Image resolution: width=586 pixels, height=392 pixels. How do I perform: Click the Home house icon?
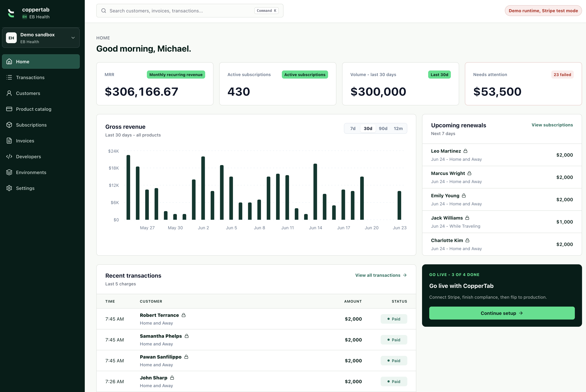(9, 61)
